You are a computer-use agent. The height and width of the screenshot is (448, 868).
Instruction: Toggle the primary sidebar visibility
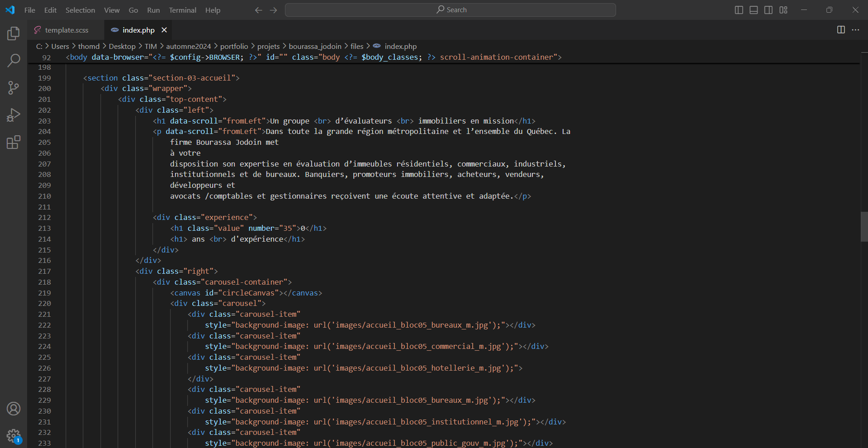point(739,10)
